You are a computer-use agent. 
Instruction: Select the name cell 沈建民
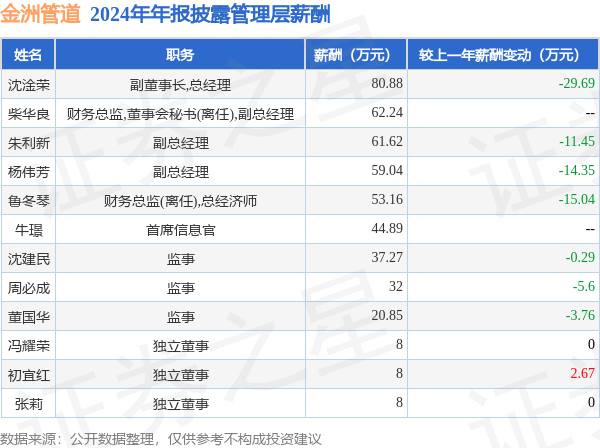29,259
